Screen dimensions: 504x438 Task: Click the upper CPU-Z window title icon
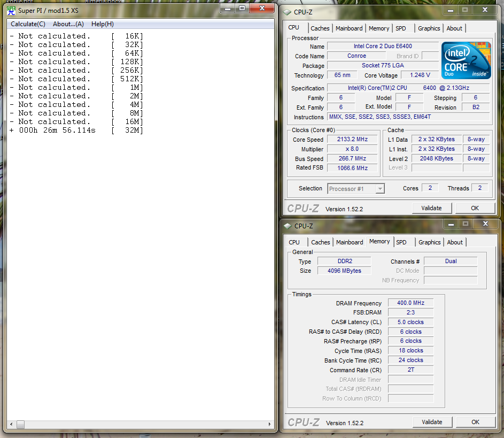286,12
